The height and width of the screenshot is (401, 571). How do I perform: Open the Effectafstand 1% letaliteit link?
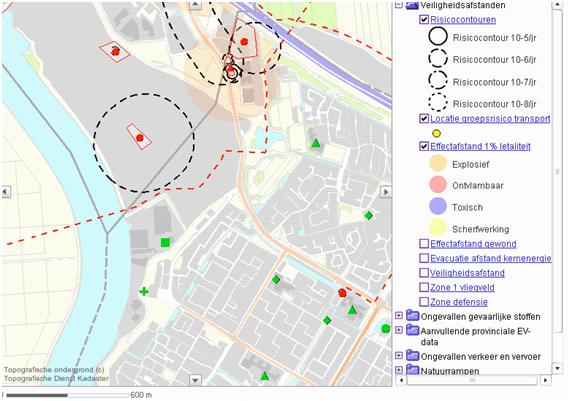point(480,146)
